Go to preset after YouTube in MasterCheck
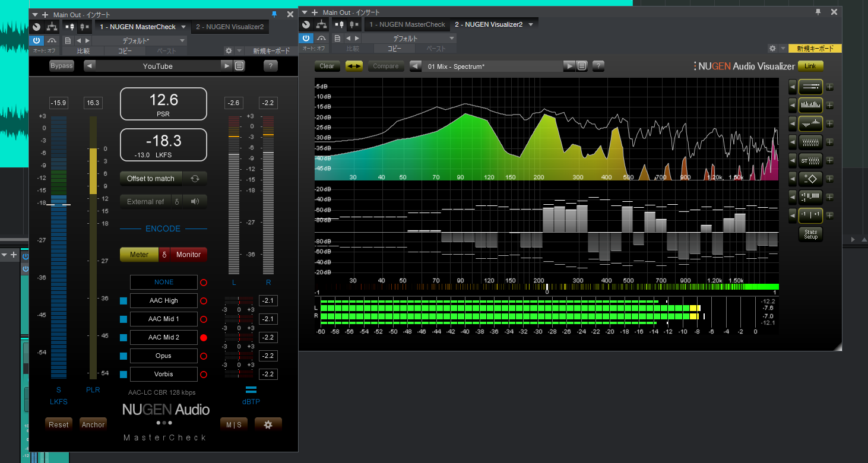This screenshot has width=868, height=463. (226, 66)
